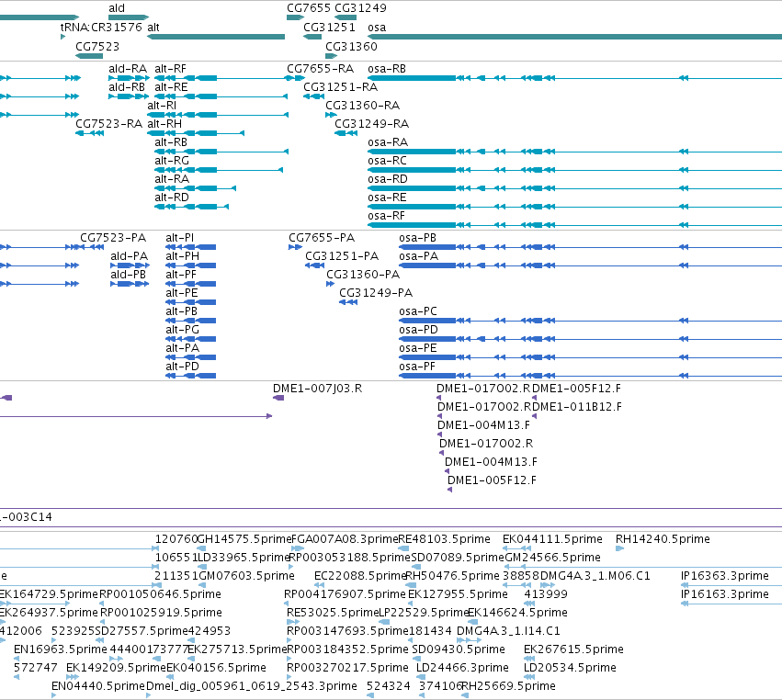Click the long alt gene bar
The height and width of the screenshot is (700, 782).
(216, 37)
